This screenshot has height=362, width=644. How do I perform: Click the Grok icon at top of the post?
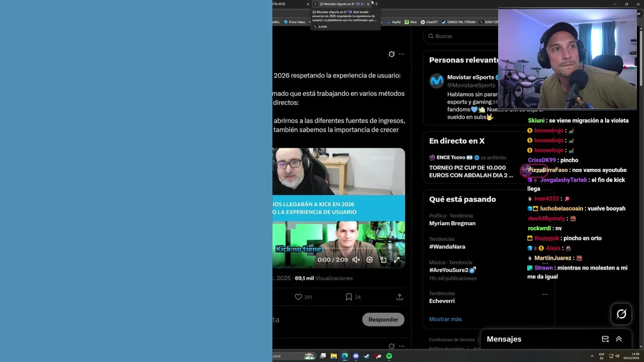pos(391,54)
